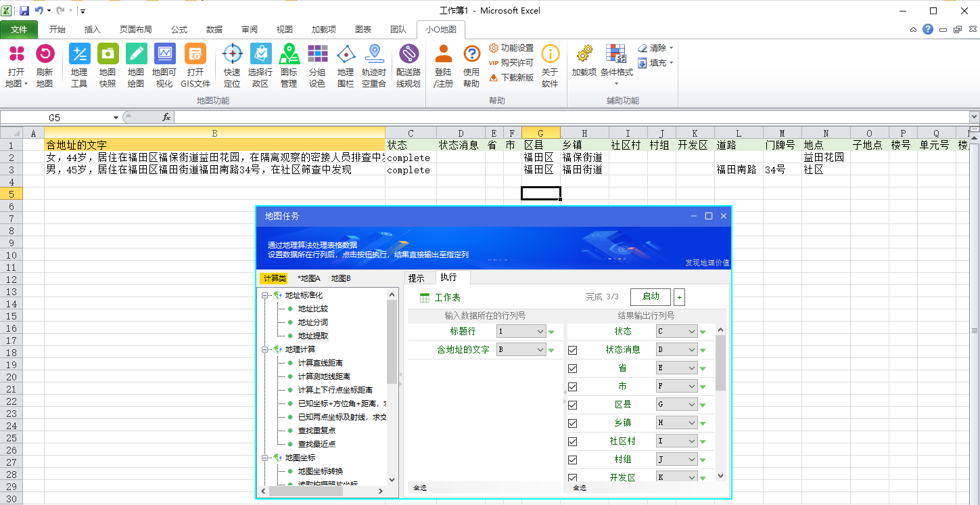Open 村组 output column dropdown showing J
Screen dimensions: 980x505
676,460
